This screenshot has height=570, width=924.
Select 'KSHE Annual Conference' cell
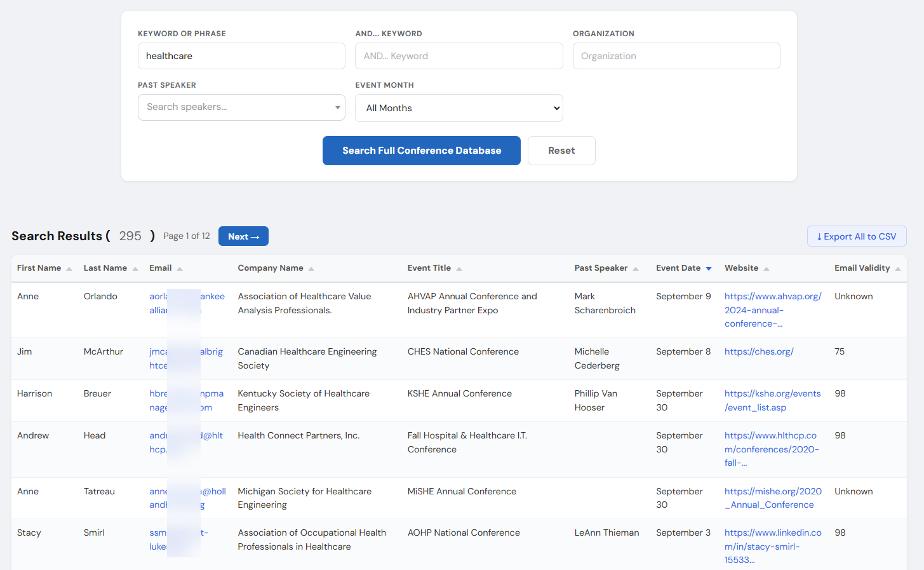coord(460,393)
